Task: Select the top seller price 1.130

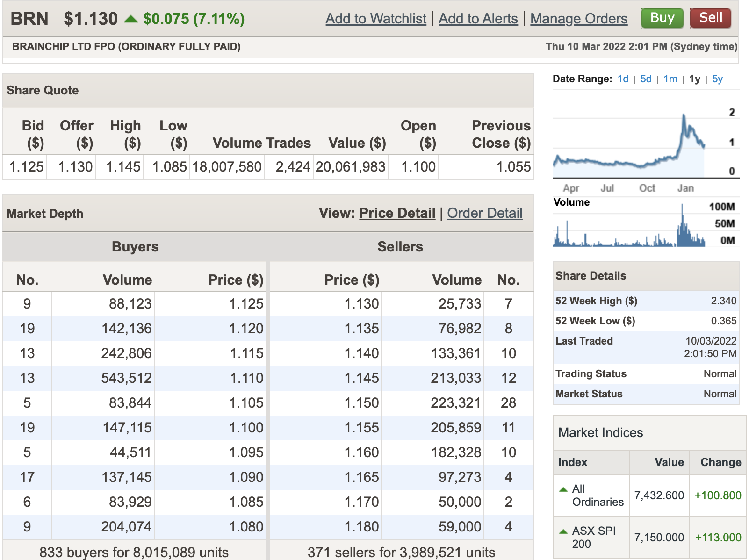Action: [361, 304]
